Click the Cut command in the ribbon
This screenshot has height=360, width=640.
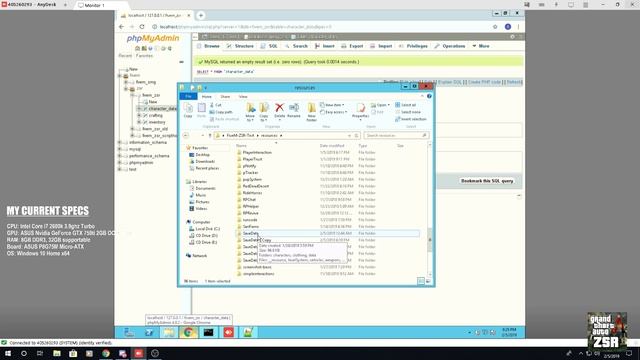[x=216, y=105]
